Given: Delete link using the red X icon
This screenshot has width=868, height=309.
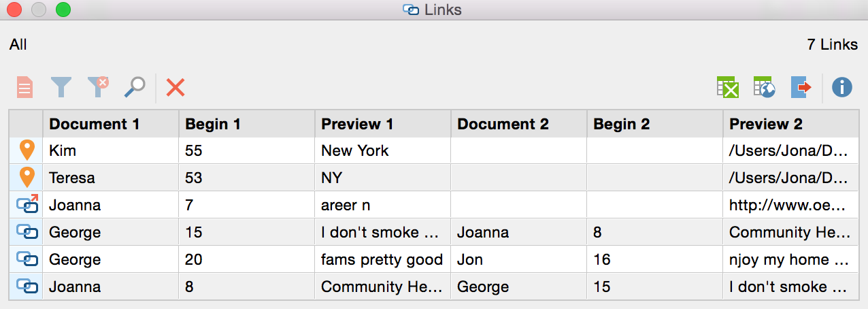Looking at the screenshot, I should coord(176,87).
